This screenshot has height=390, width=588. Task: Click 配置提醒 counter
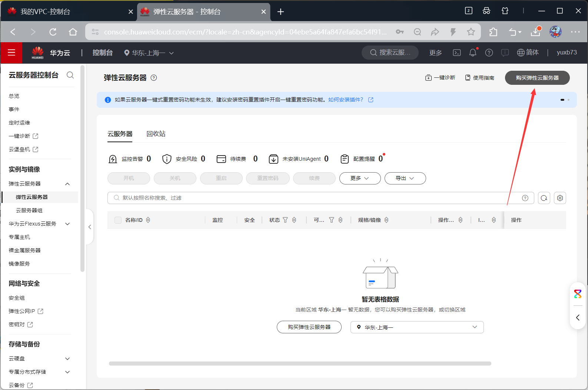[x=362, y=159]
